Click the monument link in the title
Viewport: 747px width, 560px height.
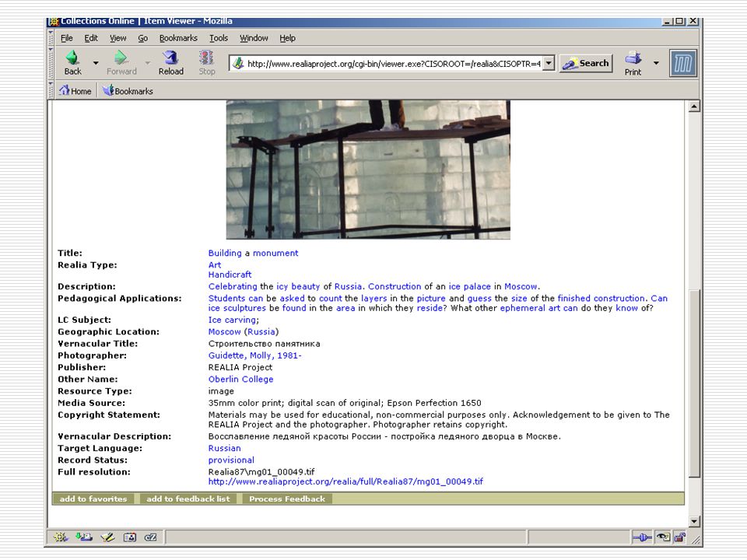coord(275,253)
